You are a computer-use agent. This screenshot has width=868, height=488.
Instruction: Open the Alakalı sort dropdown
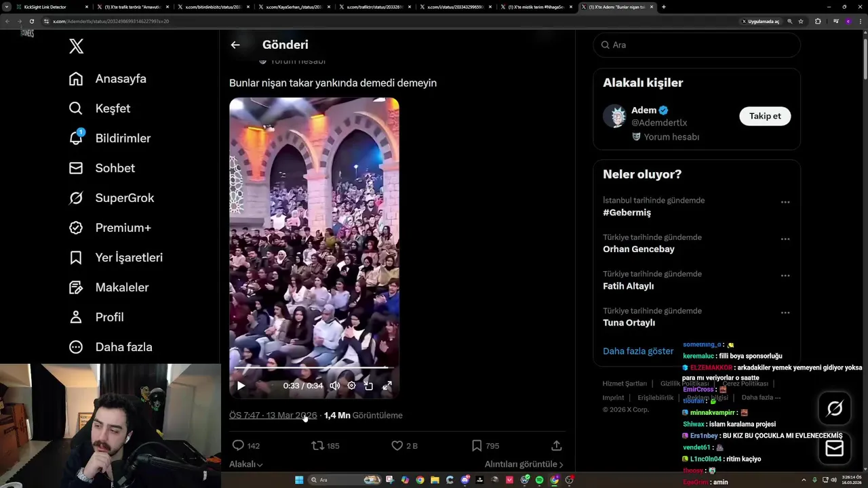coord(246,464)
